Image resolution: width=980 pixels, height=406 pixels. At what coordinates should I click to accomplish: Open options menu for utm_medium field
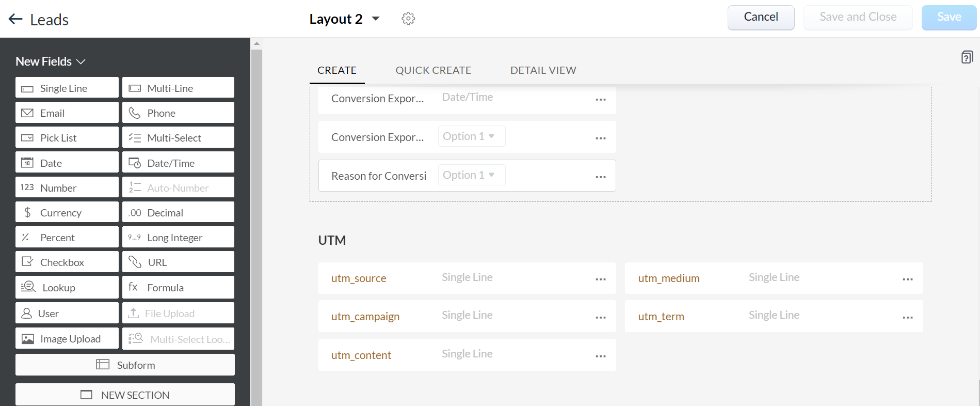(x=908, y=279)
